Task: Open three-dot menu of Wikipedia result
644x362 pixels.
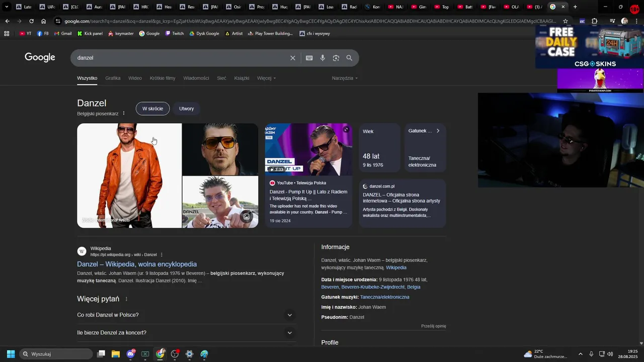Action: (162, 255)
